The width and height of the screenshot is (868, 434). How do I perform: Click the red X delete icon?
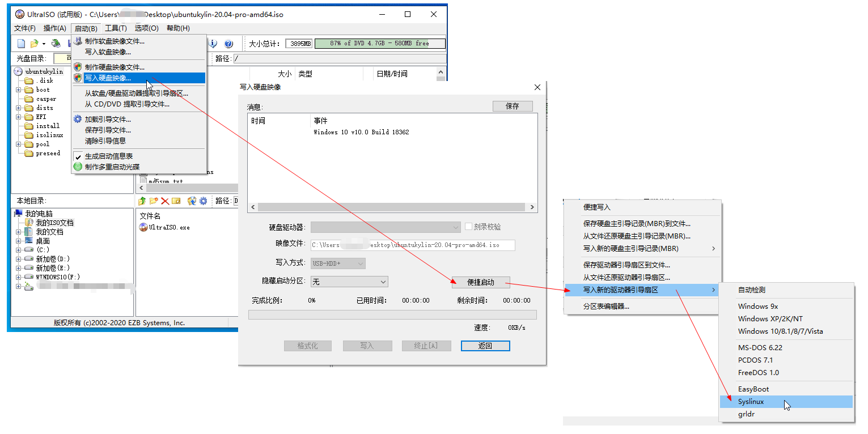point(165,201)
